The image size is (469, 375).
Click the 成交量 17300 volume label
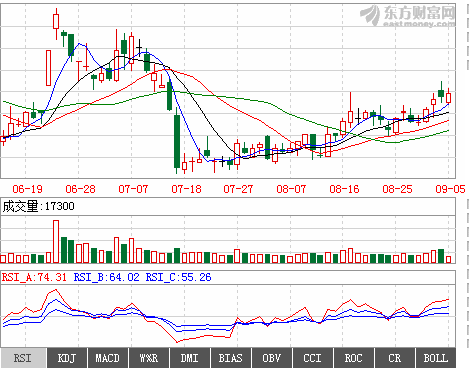(38, 206)
